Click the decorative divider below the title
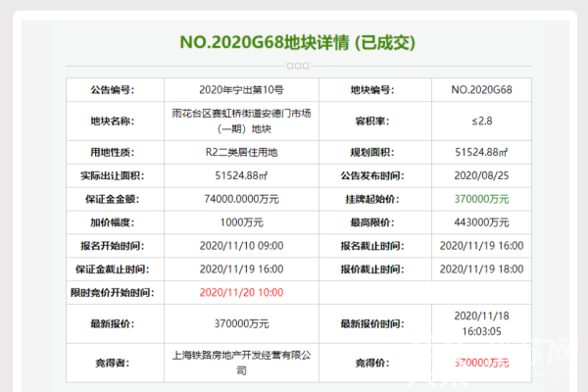The width and height of the screenshot is (588, 392). 296,66
